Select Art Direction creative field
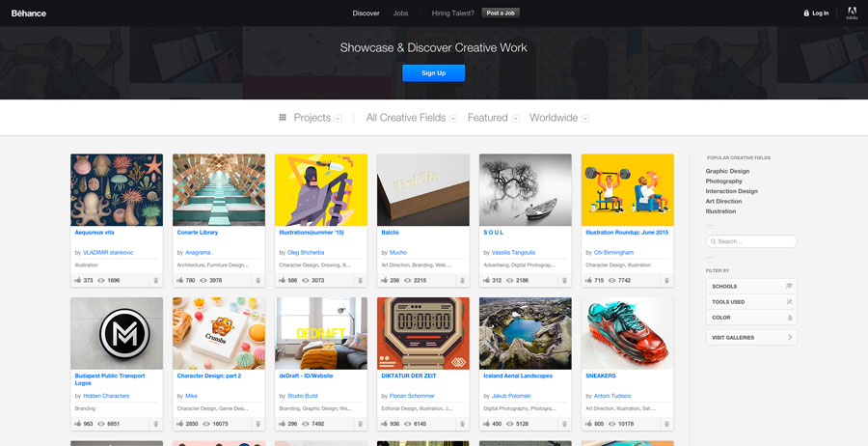Screen dimensions: 868x446 pyautogui.click(x=723, y=201)
